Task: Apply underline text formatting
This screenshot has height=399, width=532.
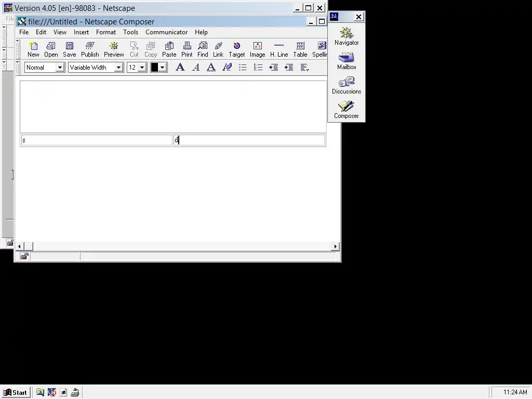Action: click(x=211, y=67)
